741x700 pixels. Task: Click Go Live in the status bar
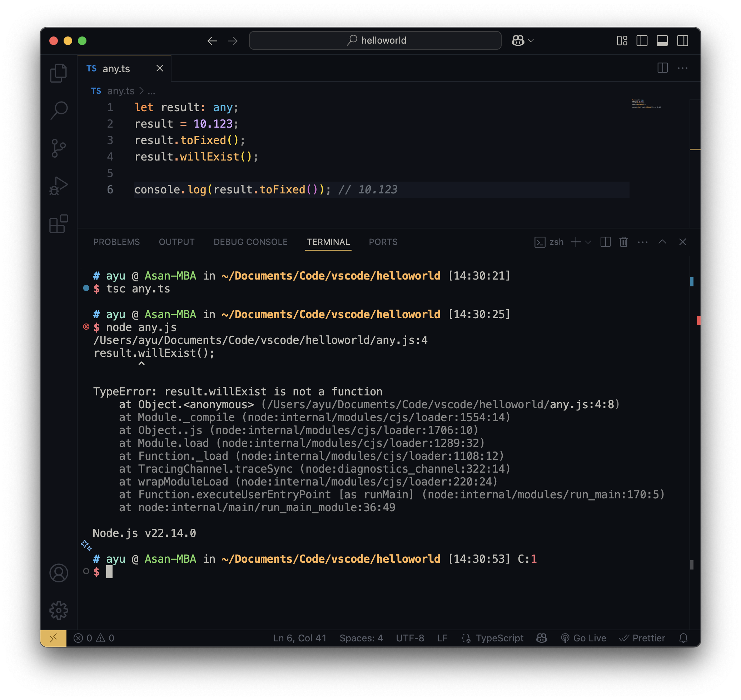click(x=584, y=638)
